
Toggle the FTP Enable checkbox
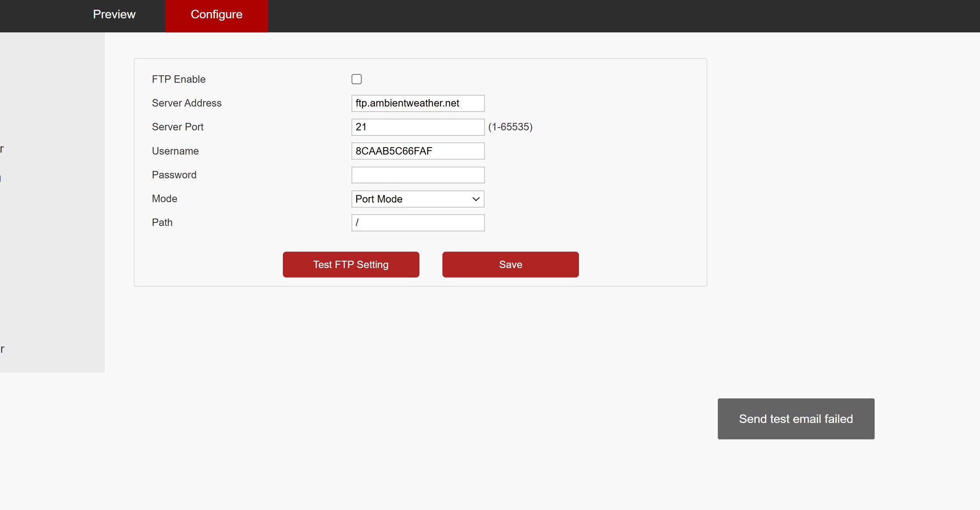click(356, 79)
